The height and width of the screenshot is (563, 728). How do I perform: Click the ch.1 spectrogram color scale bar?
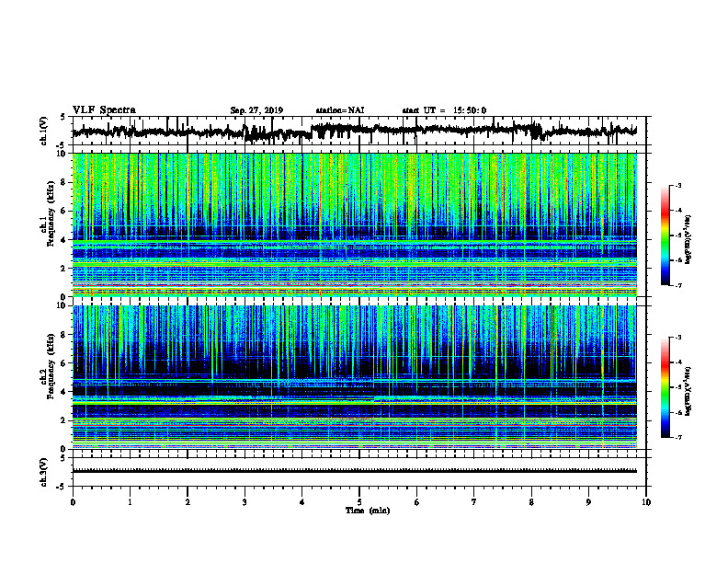coord(665,236)
